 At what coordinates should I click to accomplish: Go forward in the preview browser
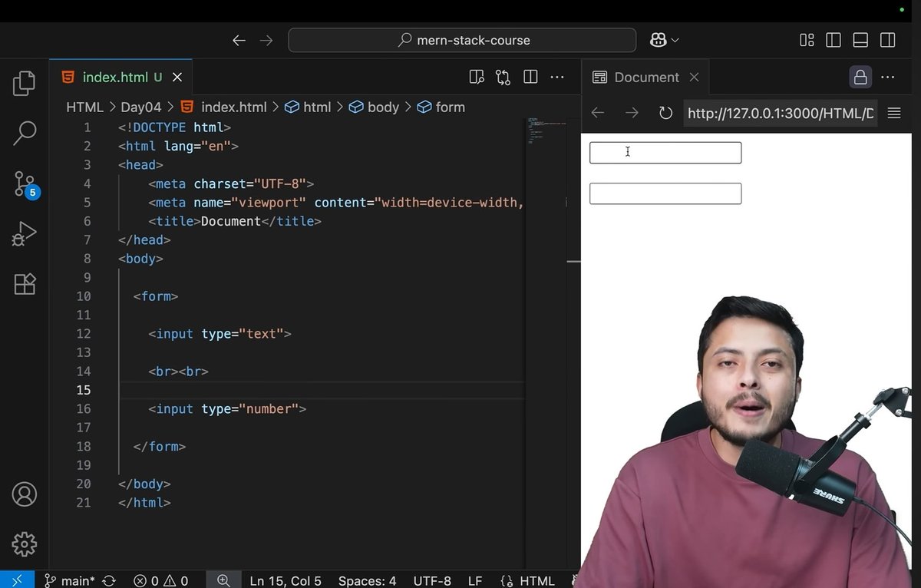click(x=632, y=114)
